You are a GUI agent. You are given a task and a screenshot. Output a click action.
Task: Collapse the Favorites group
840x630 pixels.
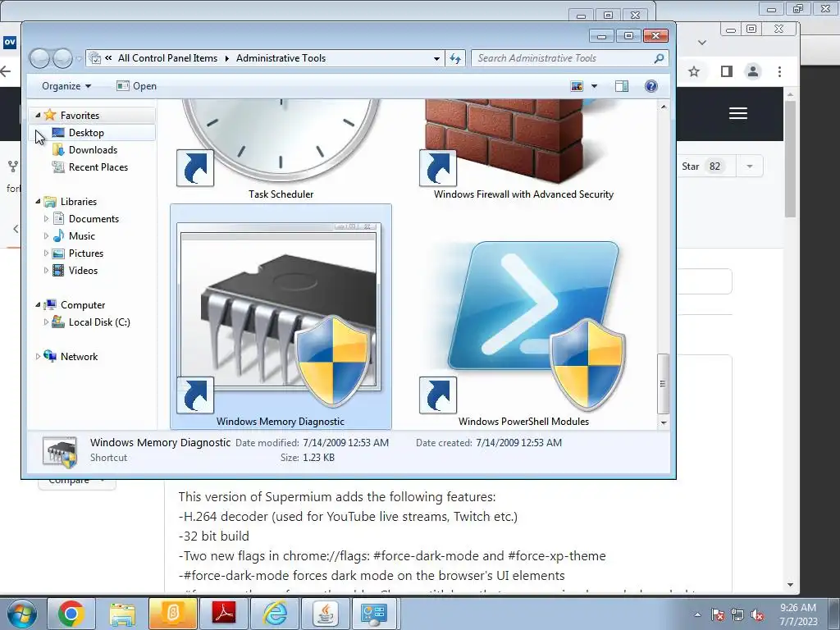click(x=38, y=115)
